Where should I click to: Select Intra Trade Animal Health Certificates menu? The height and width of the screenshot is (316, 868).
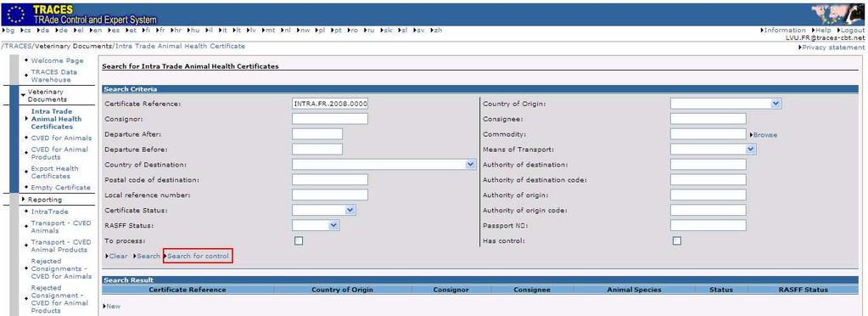coord(56,119)
